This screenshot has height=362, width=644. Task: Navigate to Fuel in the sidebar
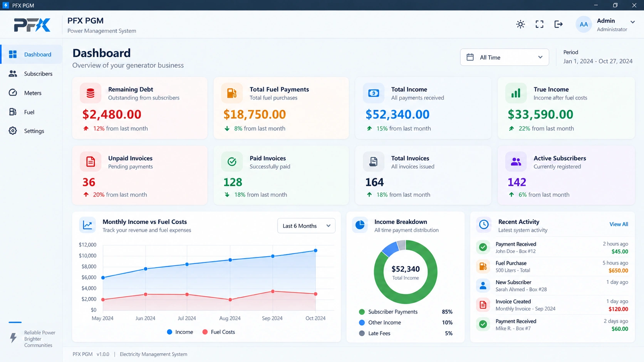click(x=31, y=112)
